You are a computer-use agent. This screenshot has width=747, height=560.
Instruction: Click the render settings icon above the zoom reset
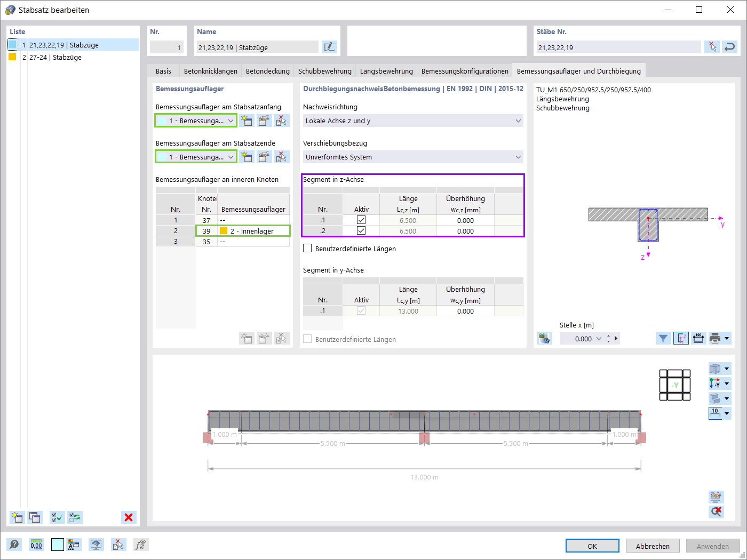point(716,497)
